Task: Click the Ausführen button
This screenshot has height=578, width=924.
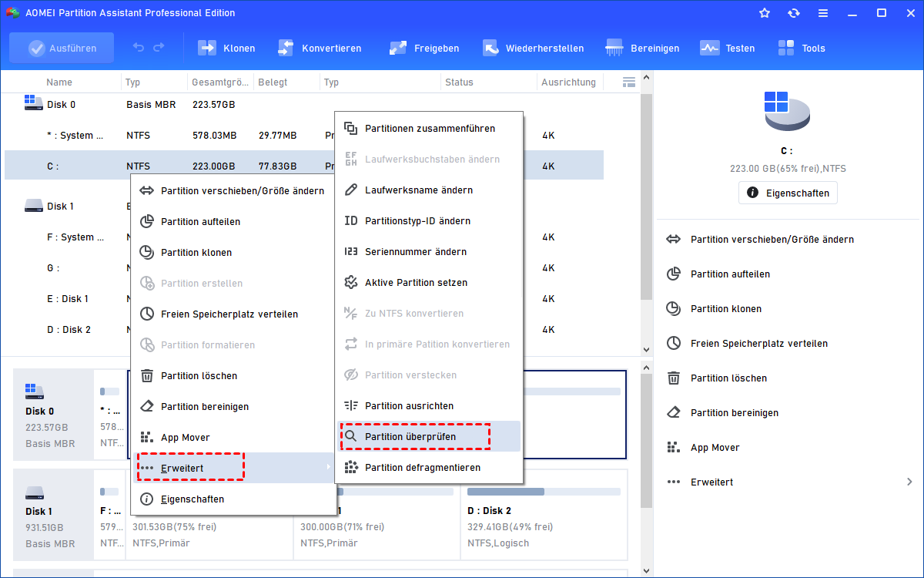Action: tap(62, 48)
